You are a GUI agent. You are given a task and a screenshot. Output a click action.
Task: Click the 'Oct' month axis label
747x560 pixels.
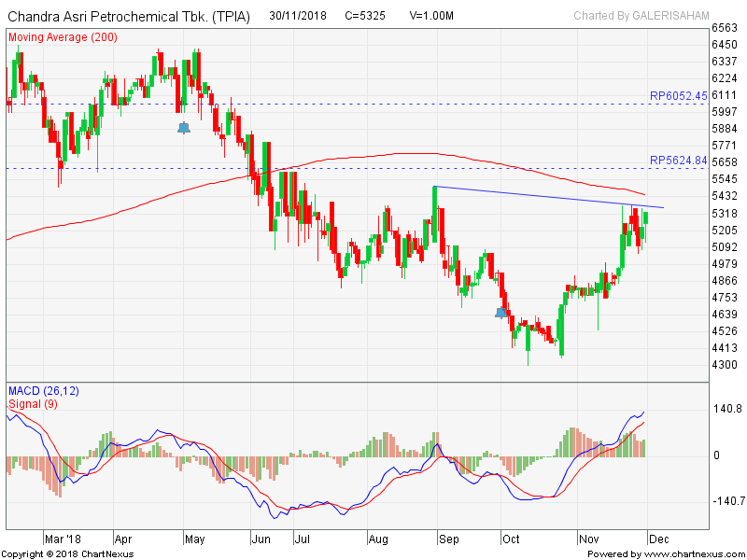[511, 539]
